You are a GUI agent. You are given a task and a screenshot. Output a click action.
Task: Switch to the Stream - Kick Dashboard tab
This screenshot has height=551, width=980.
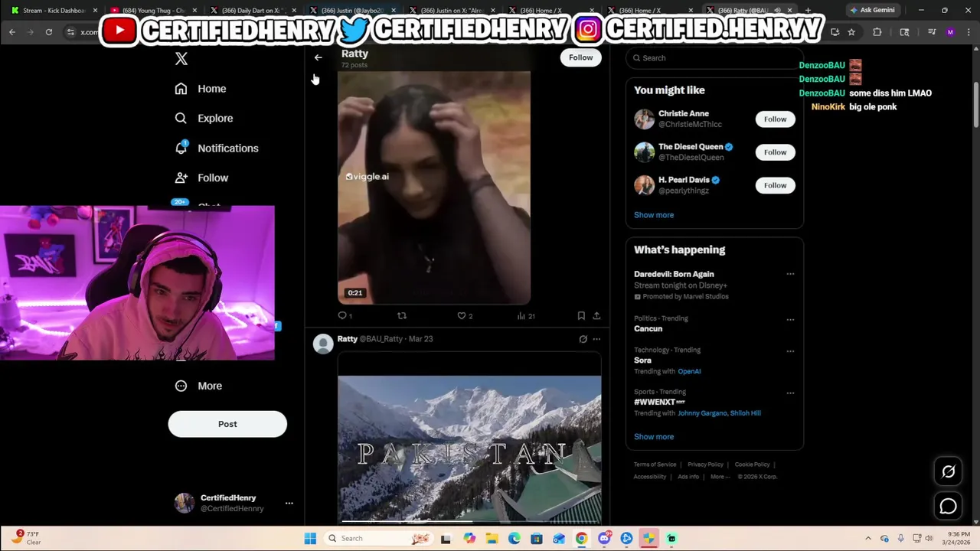tap(54, 11)
